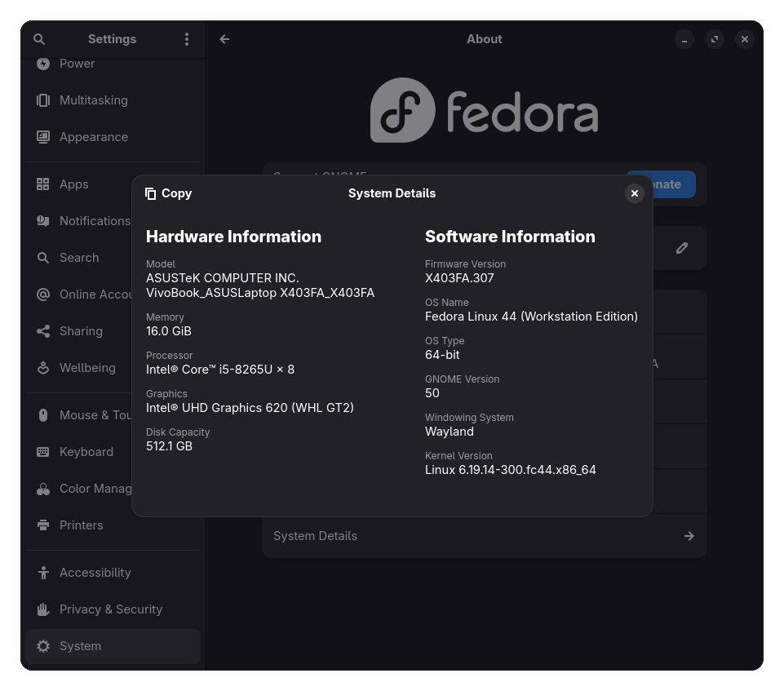This screenshot has height=691, width=784.
Task: Open the Accessibility panel
Action: tap(95, 573)
